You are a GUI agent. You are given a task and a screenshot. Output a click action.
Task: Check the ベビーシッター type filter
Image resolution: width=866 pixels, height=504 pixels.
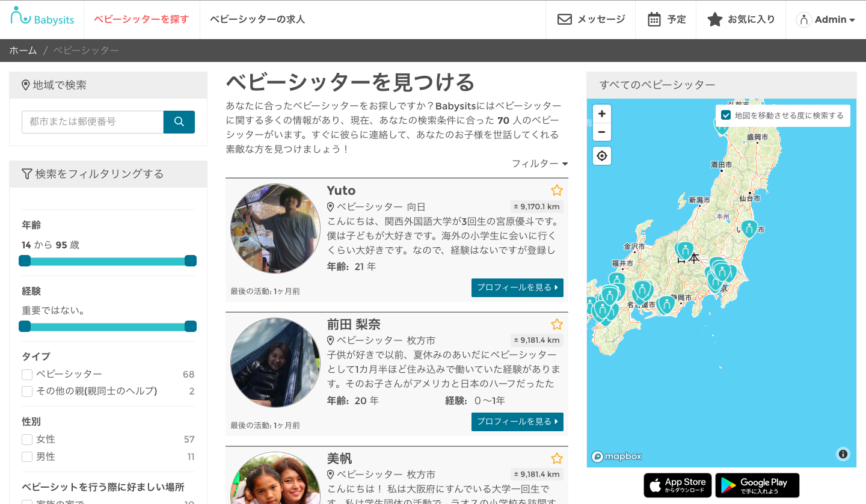point(27,375)
